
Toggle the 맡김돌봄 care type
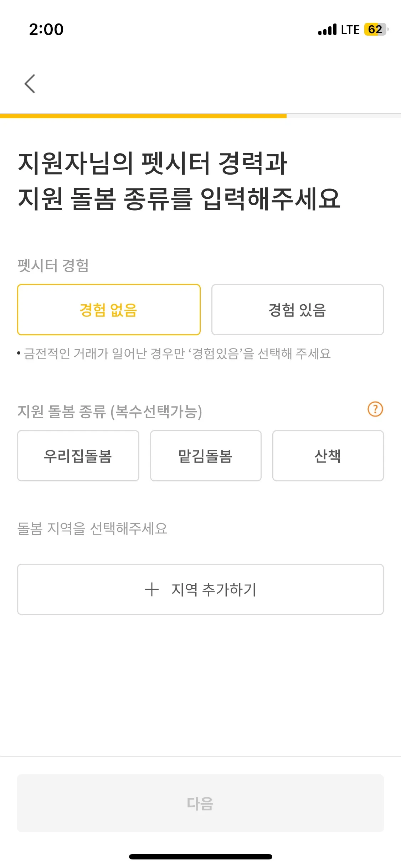pos(206,456)
